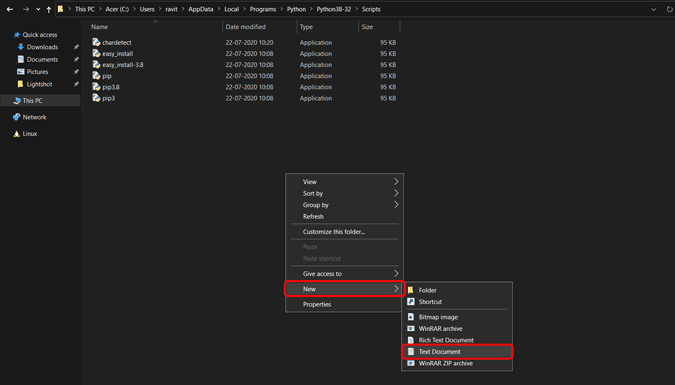
Task: Click the easy_install file icon
Action: [x=96, y=53]
